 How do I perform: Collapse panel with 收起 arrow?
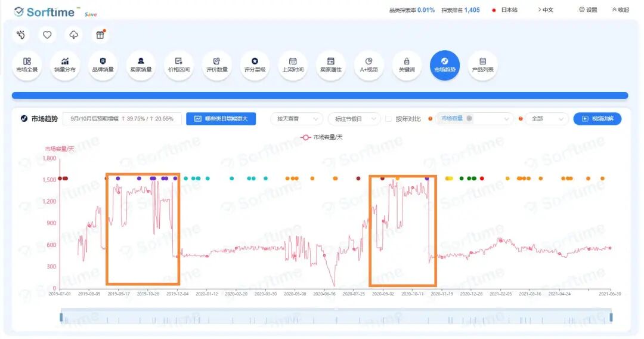[620, 10]
